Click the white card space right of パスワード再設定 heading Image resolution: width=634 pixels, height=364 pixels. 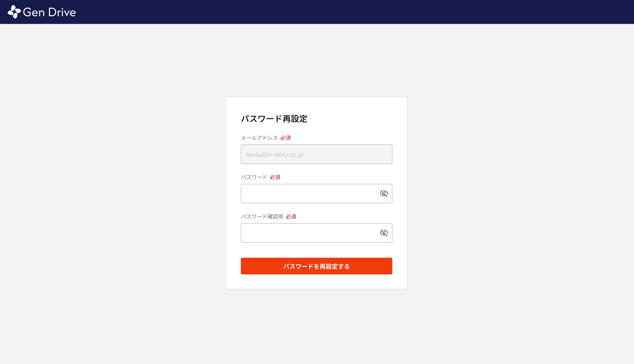pyautogui.click(x=356, y=119)
